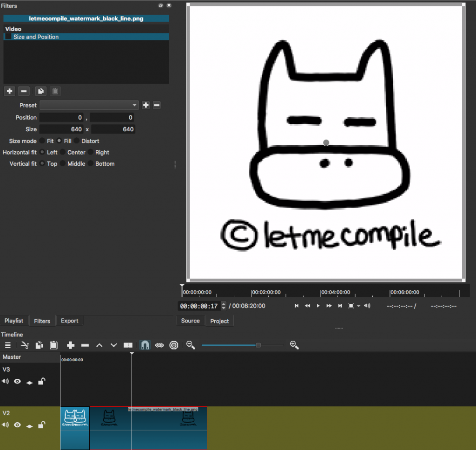Paste filters from clipboard
The width and height of the screenshot is (476, 450).
click(x=55, y=91)
